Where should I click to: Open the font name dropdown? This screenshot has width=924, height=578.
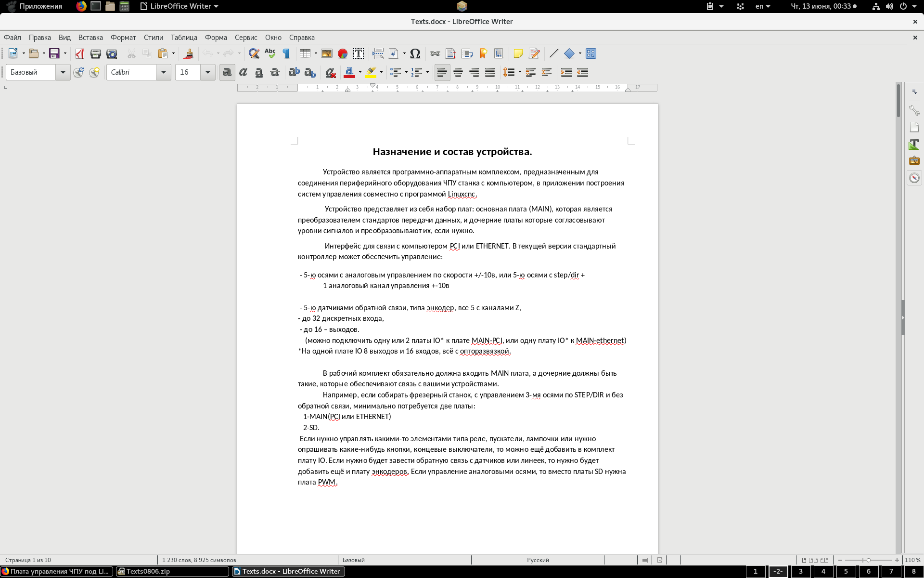coord(164,72)
